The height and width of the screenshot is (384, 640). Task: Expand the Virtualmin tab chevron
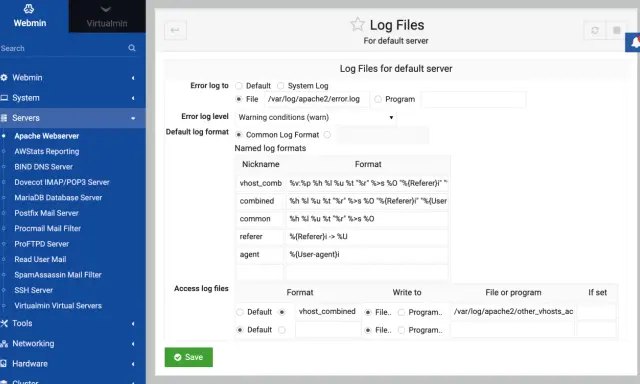point(106,9)
